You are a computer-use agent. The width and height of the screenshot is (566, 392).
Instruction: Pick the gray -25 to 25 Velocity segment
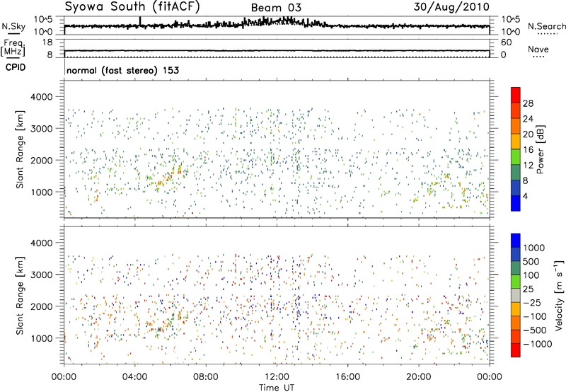516,296
